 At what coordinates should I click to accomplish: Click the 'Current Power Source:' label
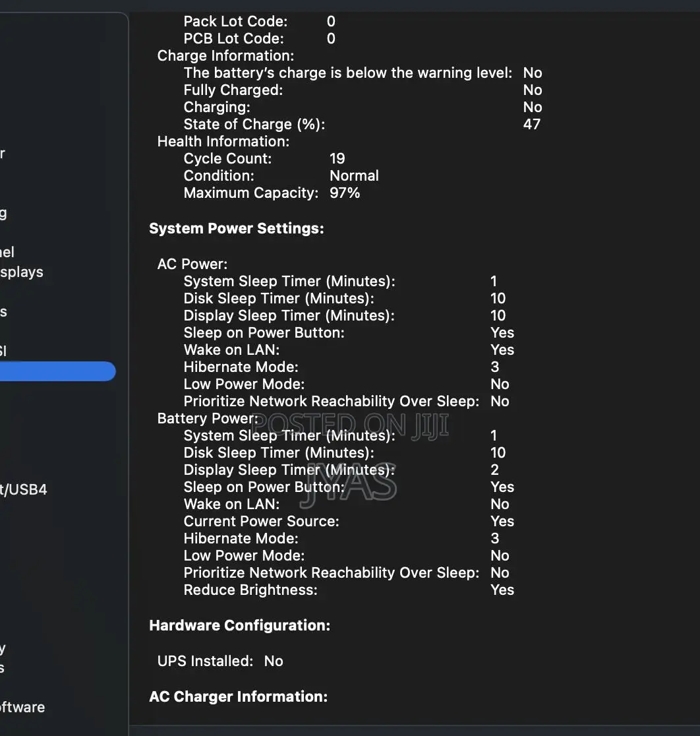[x=261, y=521]
